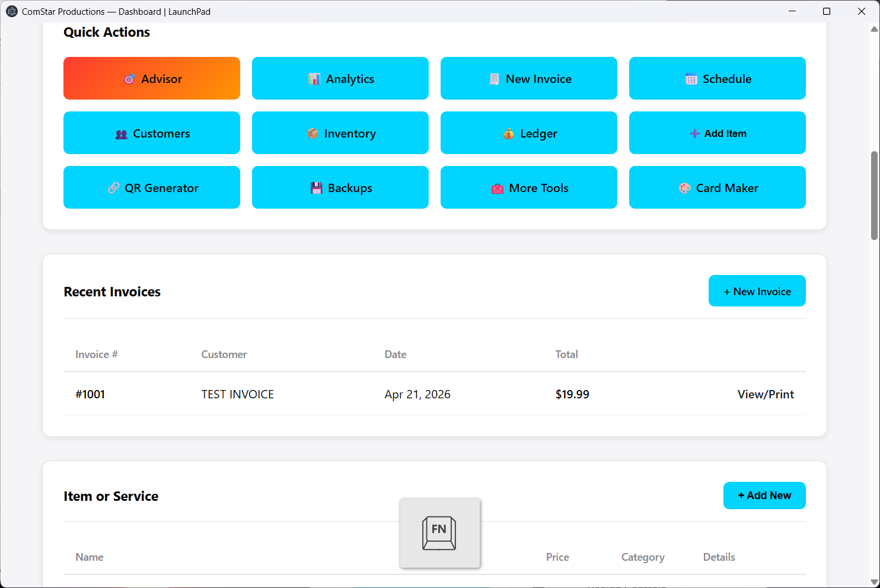Image resolution: width=880 pixels, height=588 pixels.
Task: Open View/Print for invoice #1001
Action: [x=765, y=394]
